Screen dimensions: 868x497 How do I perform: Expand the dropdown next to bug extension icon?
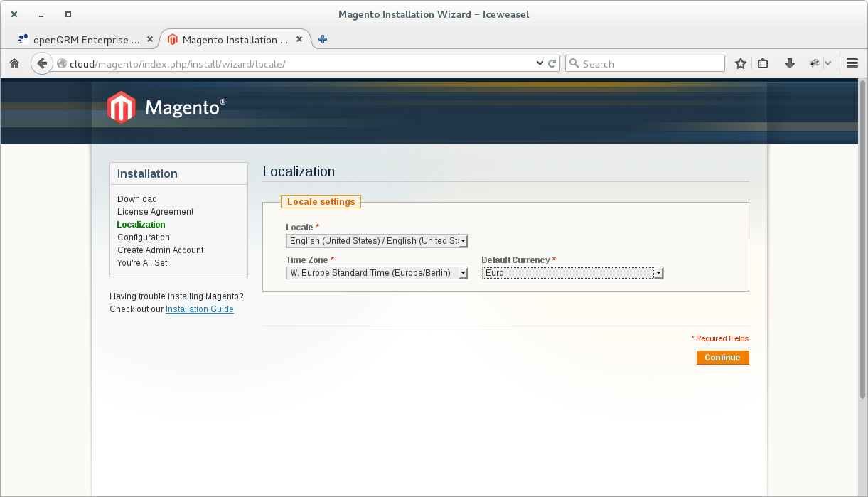point(828,63)
